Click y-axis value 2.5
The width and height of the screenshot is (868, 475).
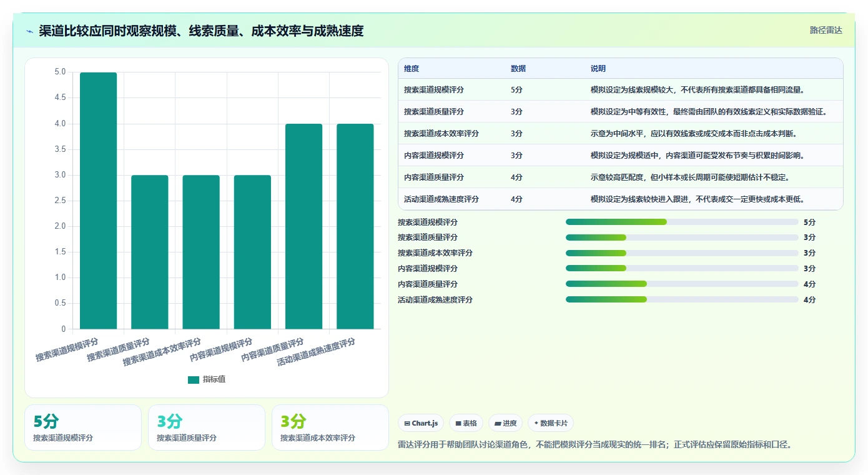click(x=60, y=201)
